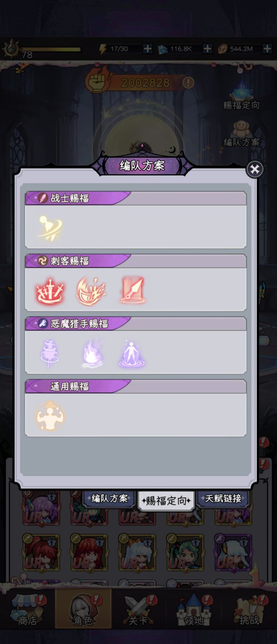Viewport: 277px width, 644px height.
Task: Add more energy with plus button
Action: click(x=147, y=48)
